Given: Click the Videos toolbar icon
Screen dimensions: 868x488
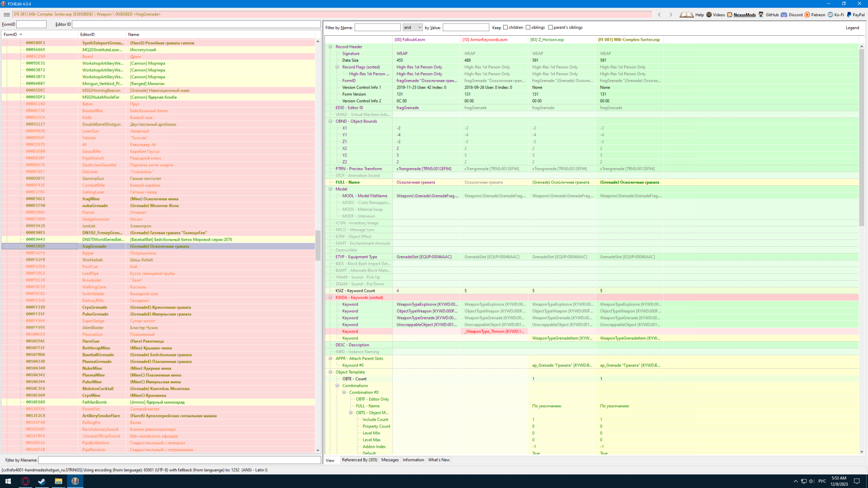Looking at the screenshot, I should [x=709, y=14].
